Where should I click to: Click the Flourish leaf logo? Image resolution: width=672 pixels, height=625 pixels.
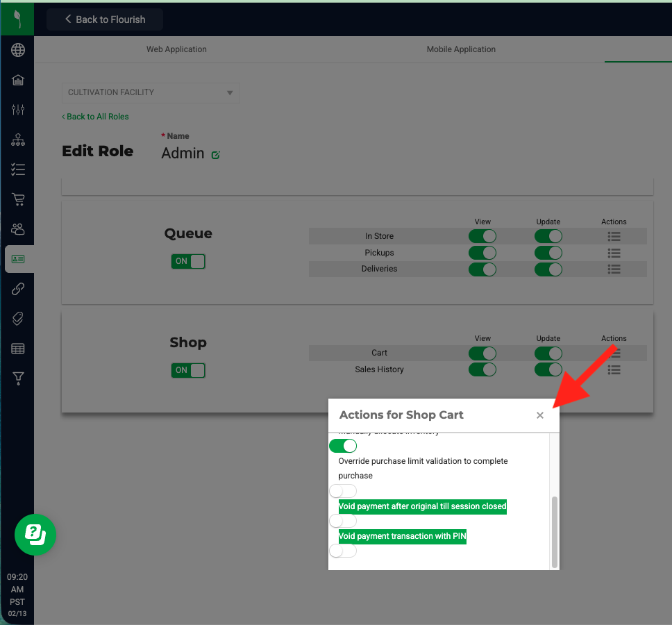pos(17,19)
